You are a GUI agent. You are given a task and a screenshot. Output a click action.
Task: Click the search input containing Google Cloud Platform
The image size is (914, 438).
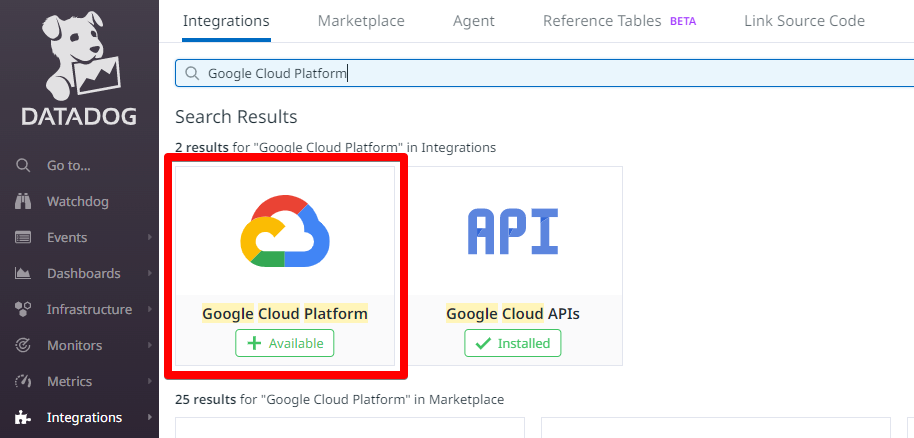pos(544,73)
